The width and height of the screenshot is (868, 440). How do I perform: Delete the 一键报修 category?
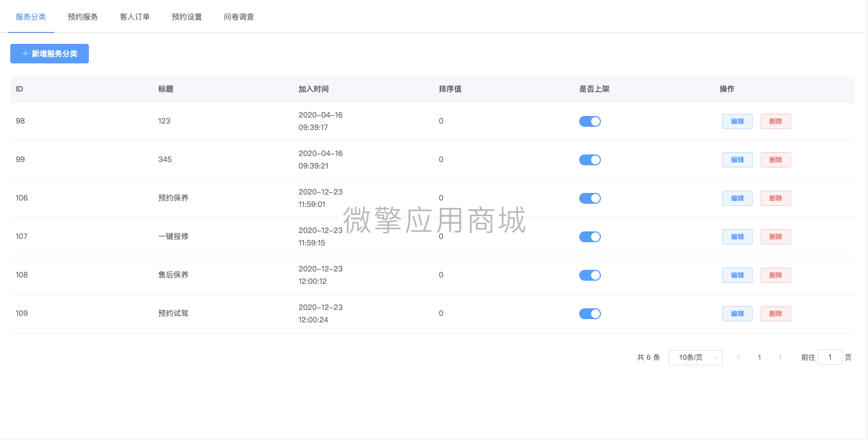776,237
